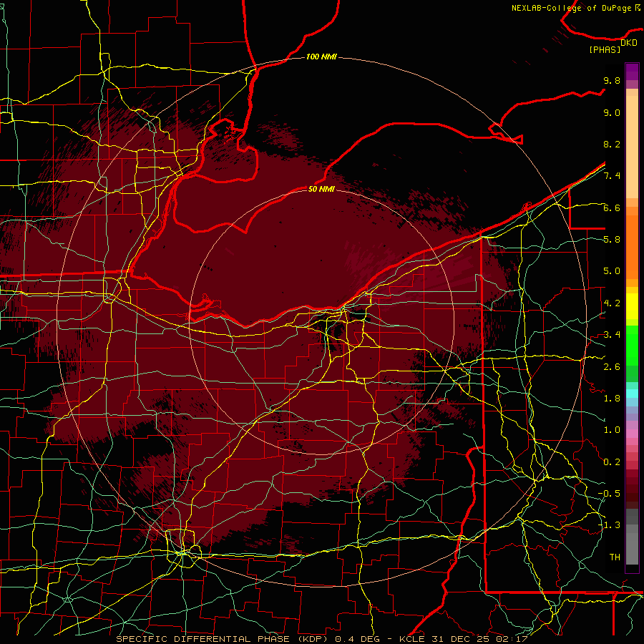
Task: Pick the orange segment of the color bar
Action: [x=632, y=246]
